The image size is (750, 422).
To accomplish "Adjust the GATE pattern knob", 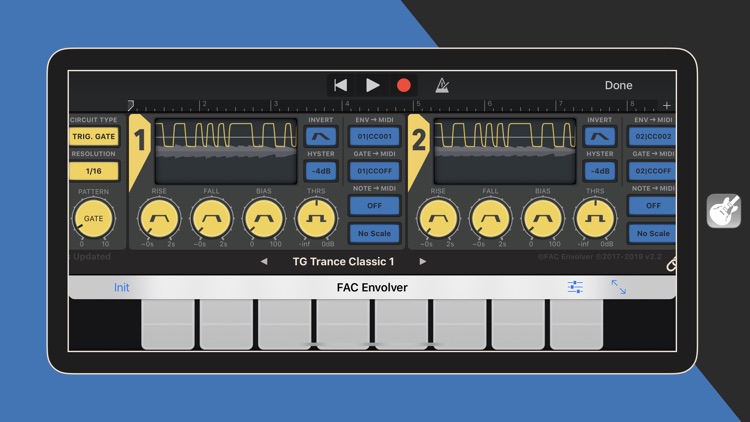I will [x=93, y=219].
